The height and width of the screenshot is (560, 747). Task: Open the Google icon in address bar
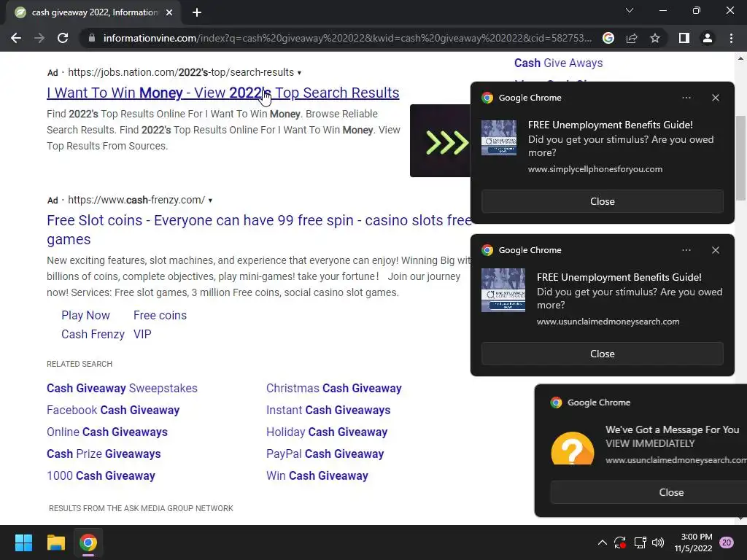pos(608,38)
